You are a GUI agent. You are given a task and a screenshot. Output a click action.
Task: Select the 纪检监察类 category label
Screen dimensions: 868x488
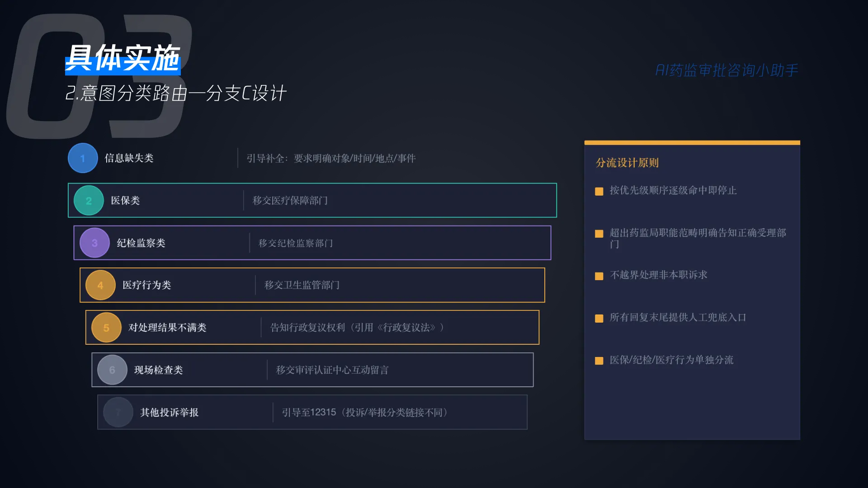(x=141, y=243)
